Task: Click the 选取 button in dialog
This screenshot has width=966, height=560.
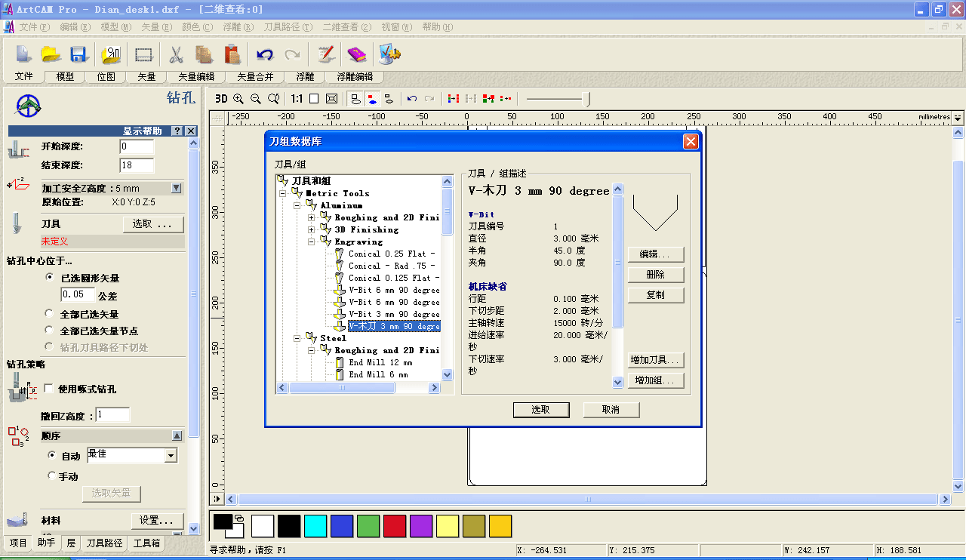Action: pos(541,409)
